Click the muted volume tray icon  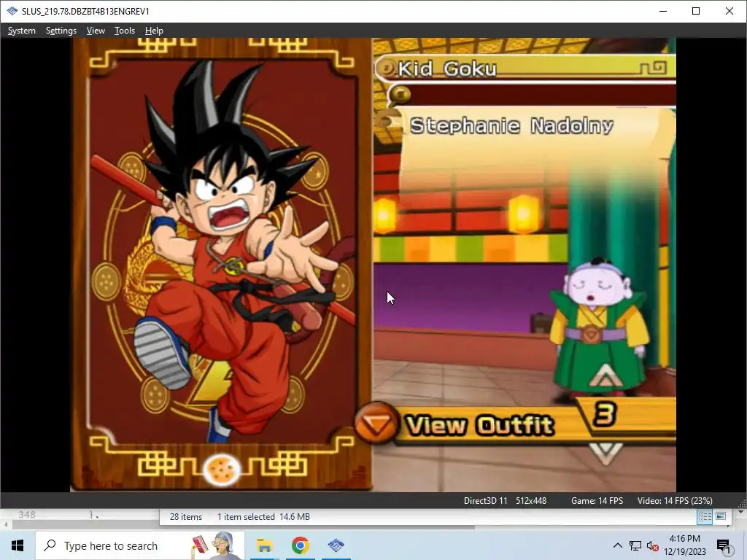click(x=653, y=546)
